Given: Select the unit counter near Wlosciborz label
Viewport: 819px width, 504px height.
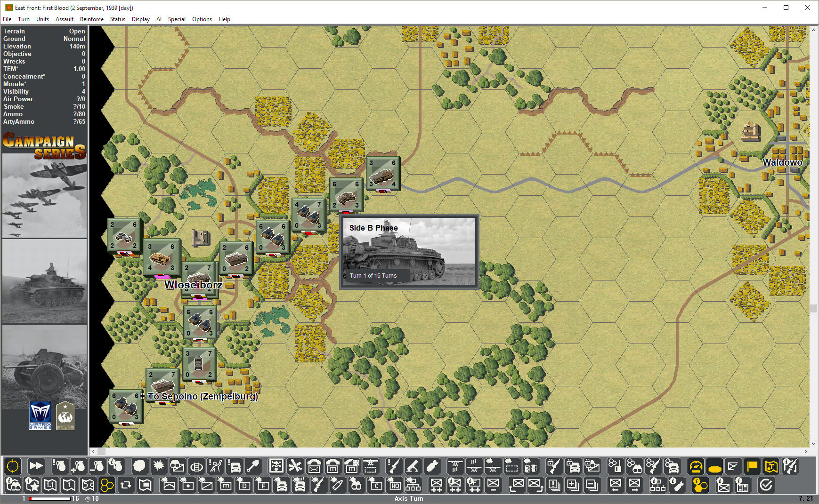Looking at the screenshot, I should 199,280.
